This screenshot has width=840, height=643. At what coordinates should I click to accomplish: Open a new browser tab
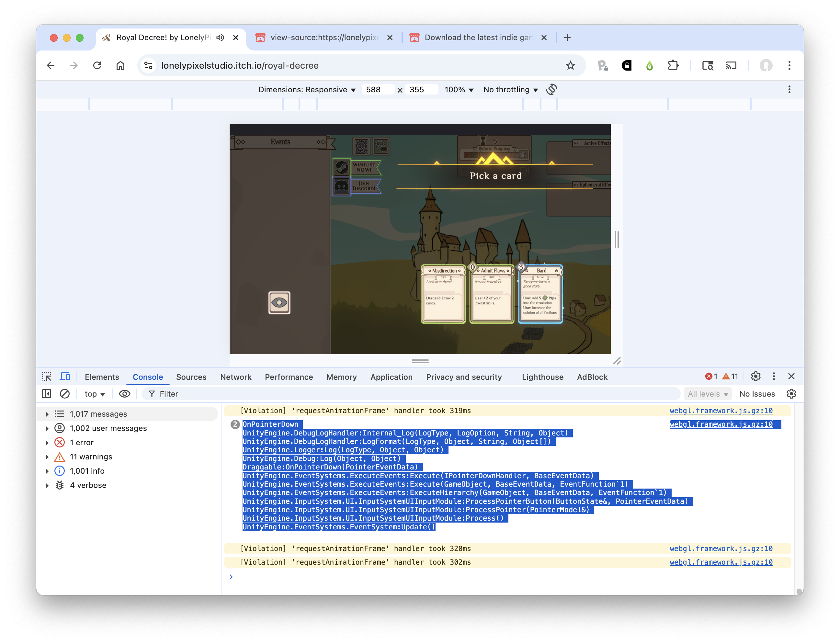567,38
